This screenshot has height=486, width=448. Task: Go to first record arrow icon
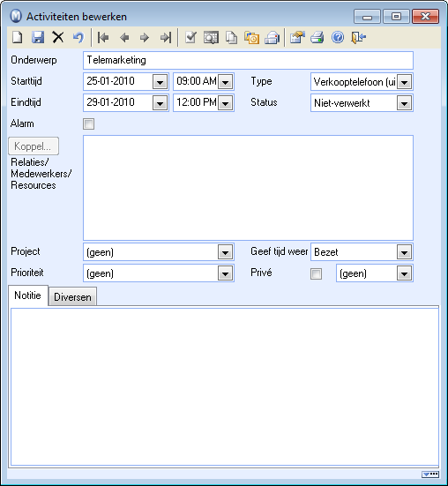[103, 38]
